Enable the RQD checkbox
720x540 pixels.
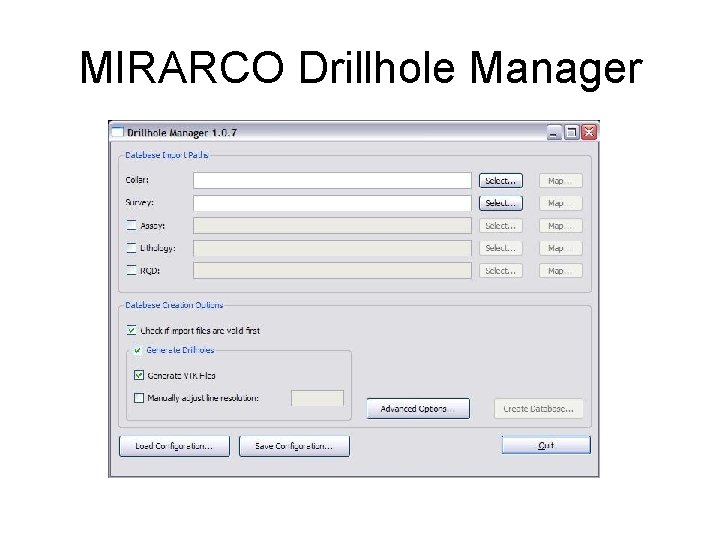point(132,270)
